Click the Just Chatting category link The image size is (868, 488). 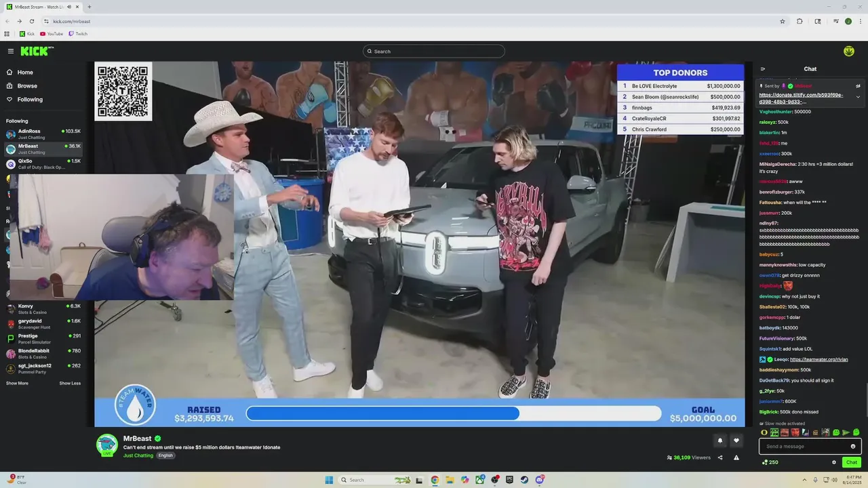point(138,455)
